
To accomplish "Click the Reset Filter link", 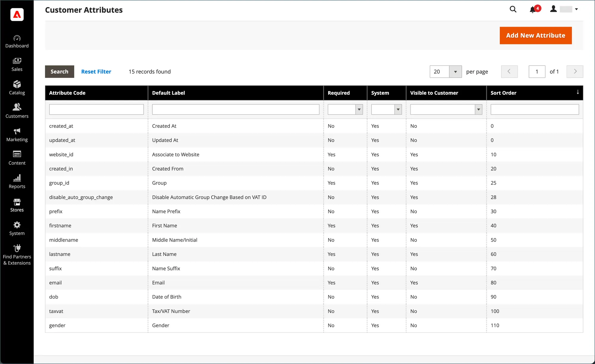I will click(96, 72).
